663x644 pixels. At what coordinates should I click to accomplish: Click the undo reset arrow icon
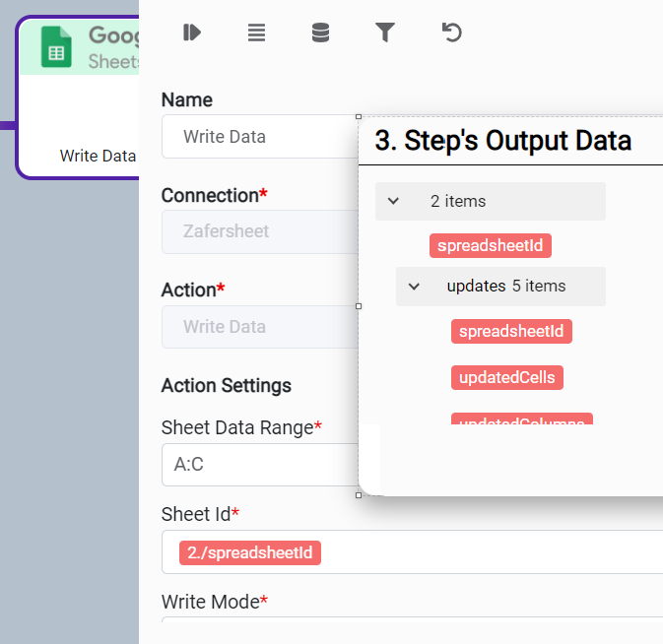click(451, 32)
